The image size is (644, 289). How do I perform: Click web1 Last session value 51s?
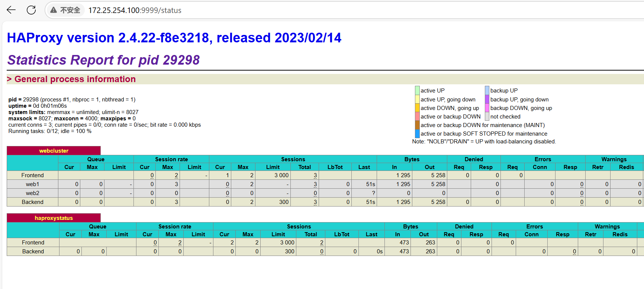[370, 184]
